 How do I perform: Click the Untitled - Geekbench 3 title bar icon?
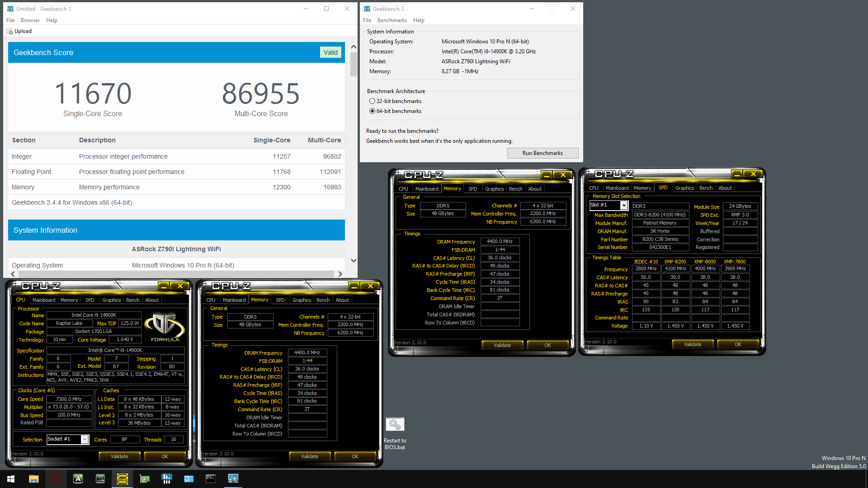click(x=10, y=9)
